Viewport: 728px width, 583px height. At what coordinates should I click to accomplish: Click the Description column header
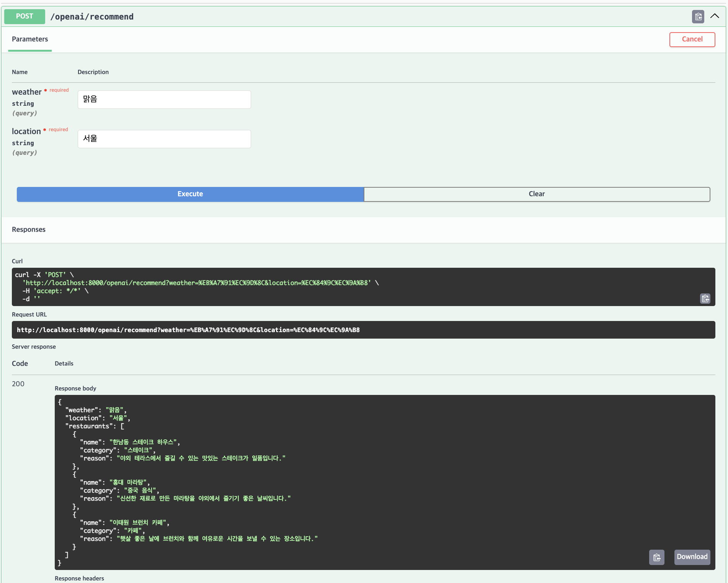point(93,72)
